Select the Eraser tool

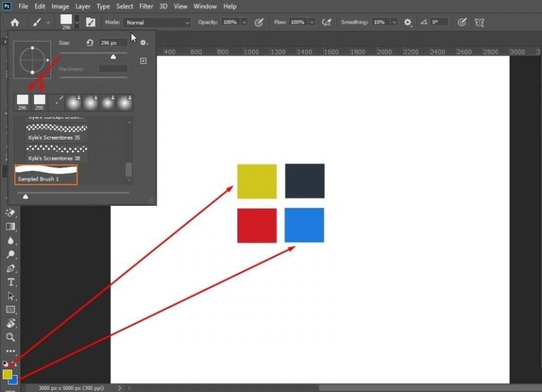[x=11, y=213]
